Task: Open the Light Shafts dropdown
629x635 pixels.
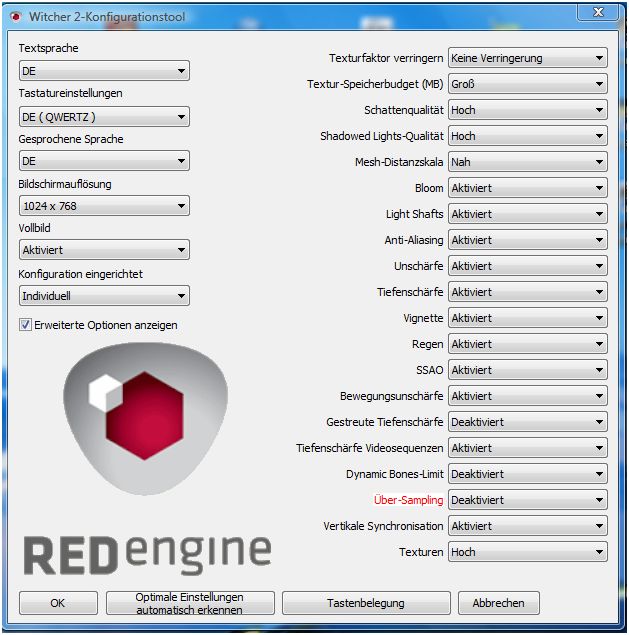Action: click(528, 214)
